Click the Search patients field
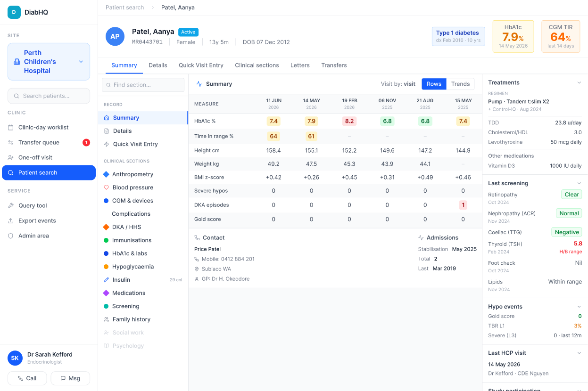 click(x=49, y=96)
